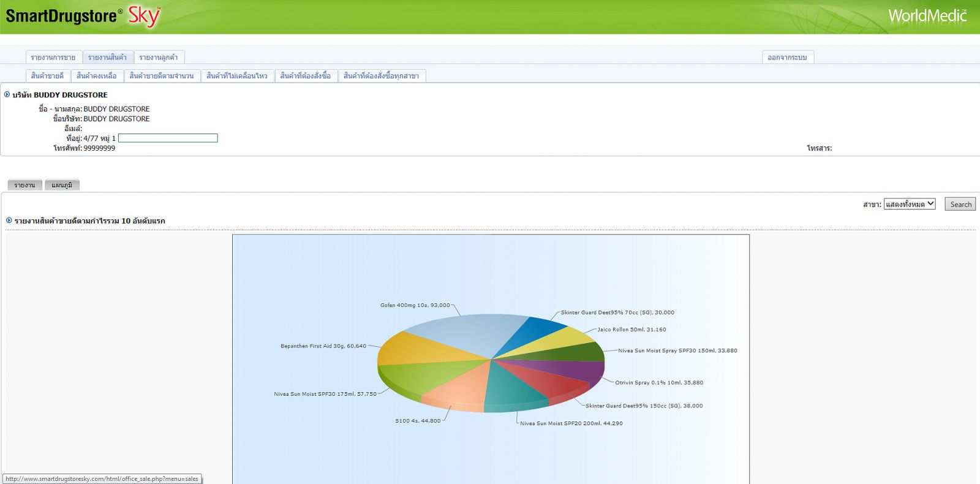Click the label 'Gofen 400mg 10s, 93,000'
980x484 pixels.
point(415,305)
